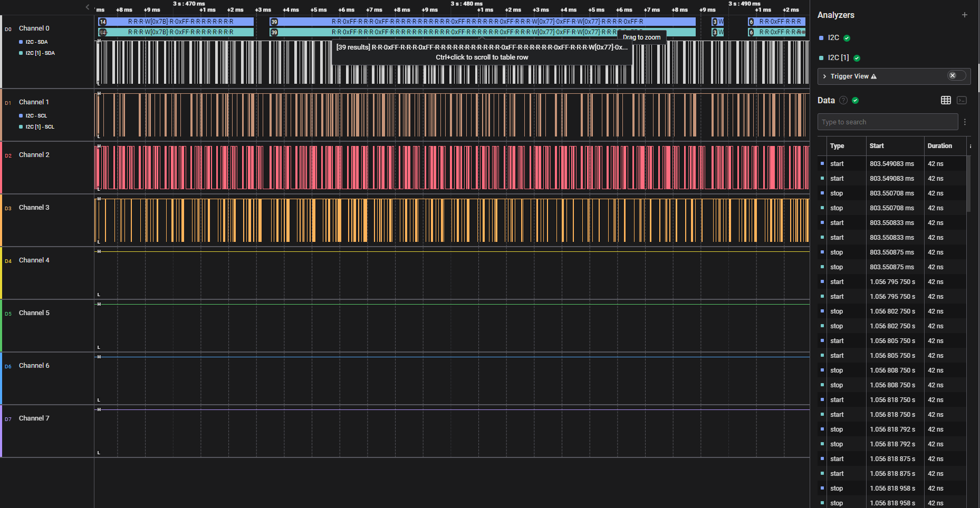Click the 3 s : 490 ms time marker
This screenshot has height=508, width=980.
(744, 4)
